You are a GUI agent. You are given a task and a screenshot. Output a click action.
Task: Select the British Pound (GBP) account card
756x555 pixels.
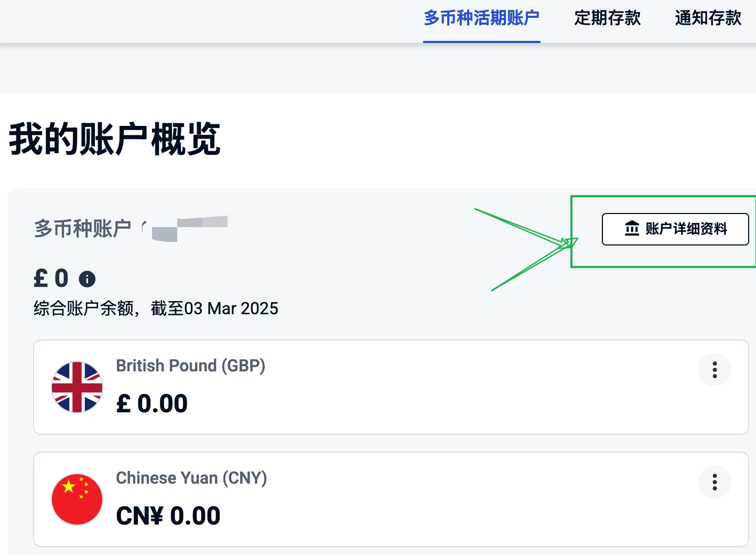391,387
